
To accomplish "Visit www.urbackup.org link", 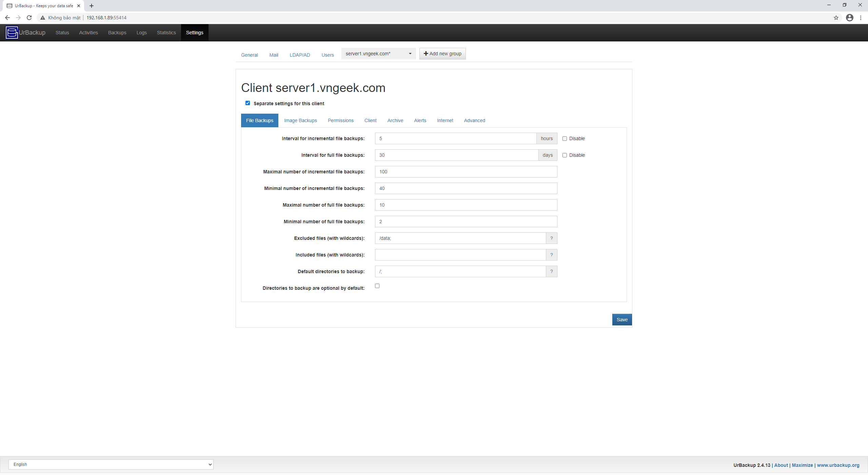I will tap(838, 465).
